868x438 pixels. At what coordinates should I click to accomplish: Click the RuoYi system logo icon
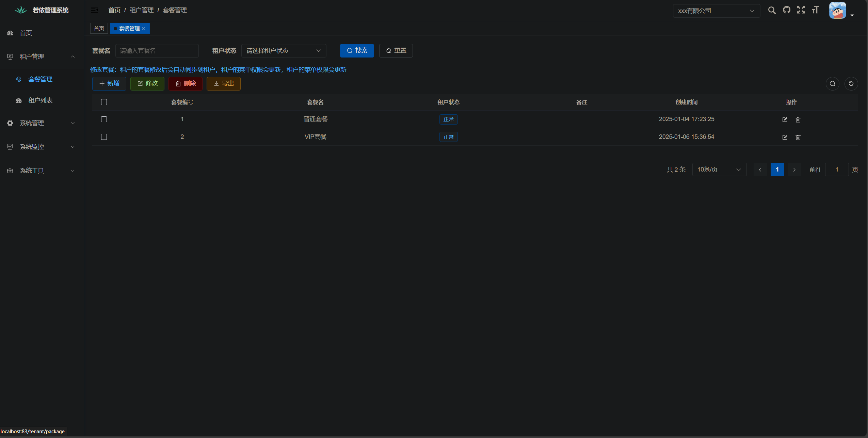pyautogui.click(x=21, y=10)
